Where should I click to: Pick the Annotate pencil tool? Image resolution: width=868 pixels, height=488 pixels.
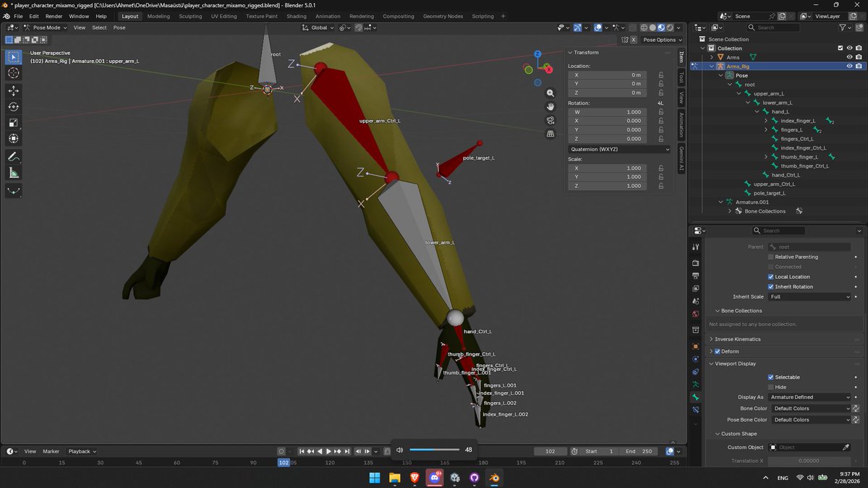[x=14, y=156]
